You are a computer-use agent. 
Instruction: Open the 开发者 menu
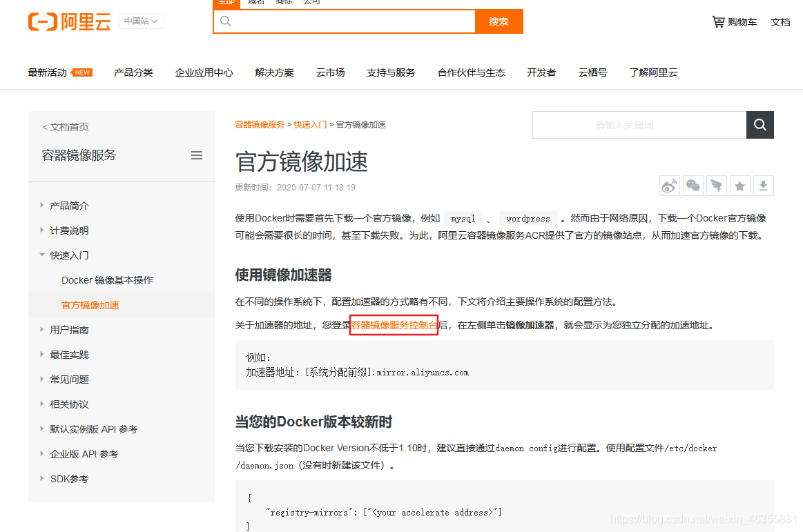tap(541, 72)
